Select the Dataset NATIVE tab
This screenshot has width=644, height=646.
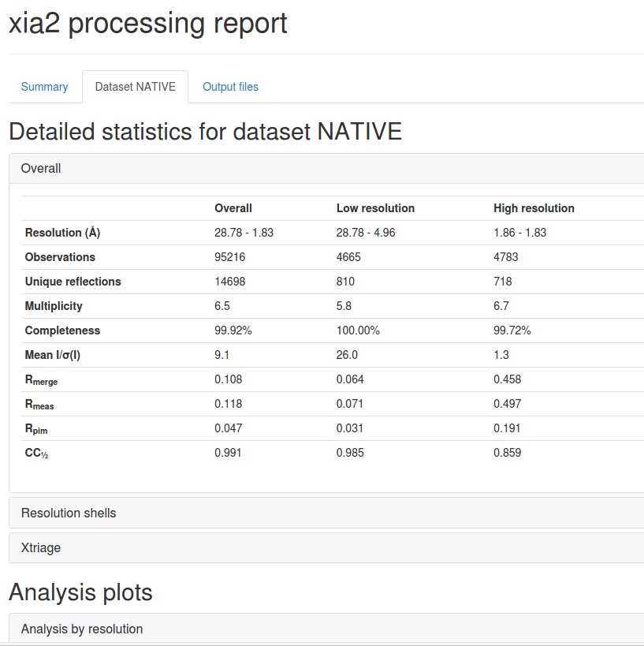[135, 87]
